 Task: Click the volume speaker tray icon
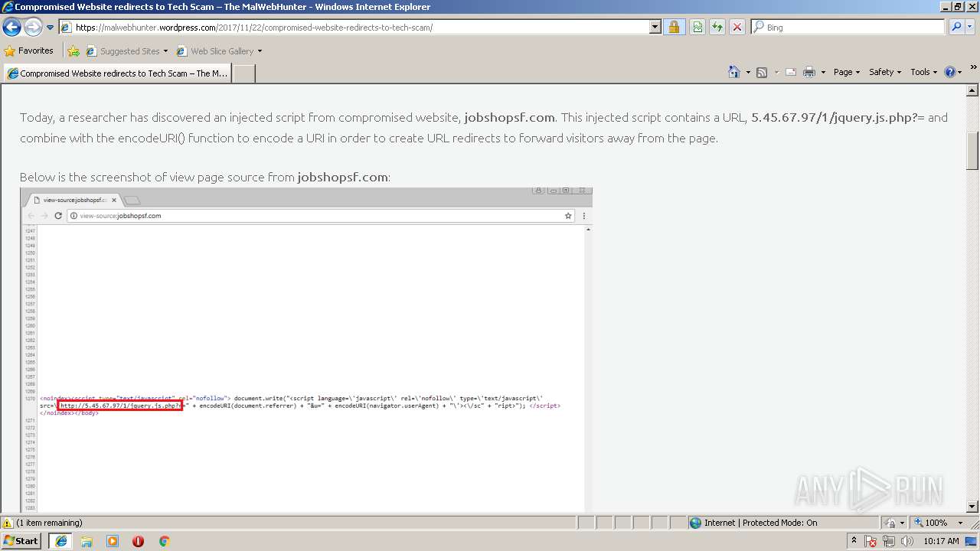coord(906,541)
